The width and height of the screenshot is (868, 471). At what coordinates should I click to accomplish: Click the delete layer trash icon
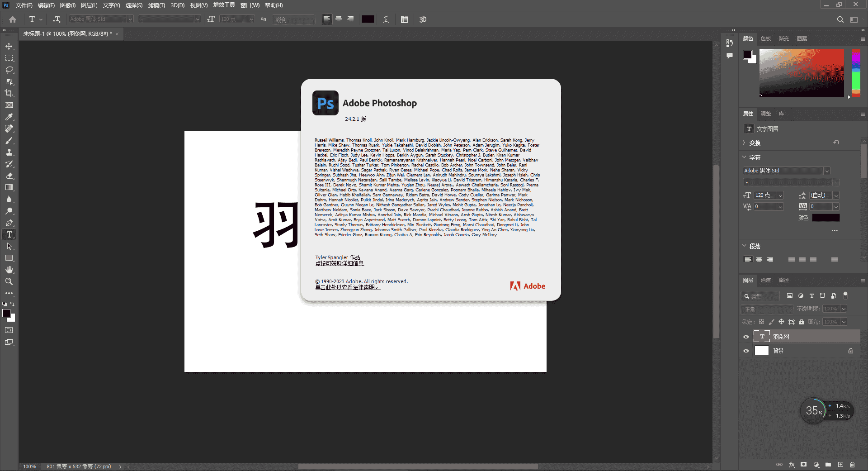[x=852, y=465]
